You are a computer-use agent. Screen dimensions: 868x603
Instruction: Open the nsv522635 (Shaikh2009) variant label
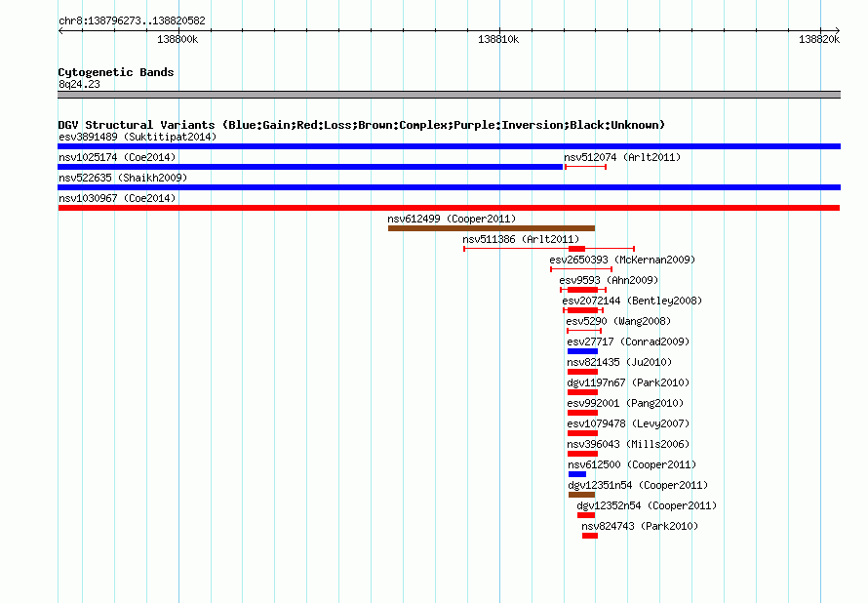click(x=123, y=178)
